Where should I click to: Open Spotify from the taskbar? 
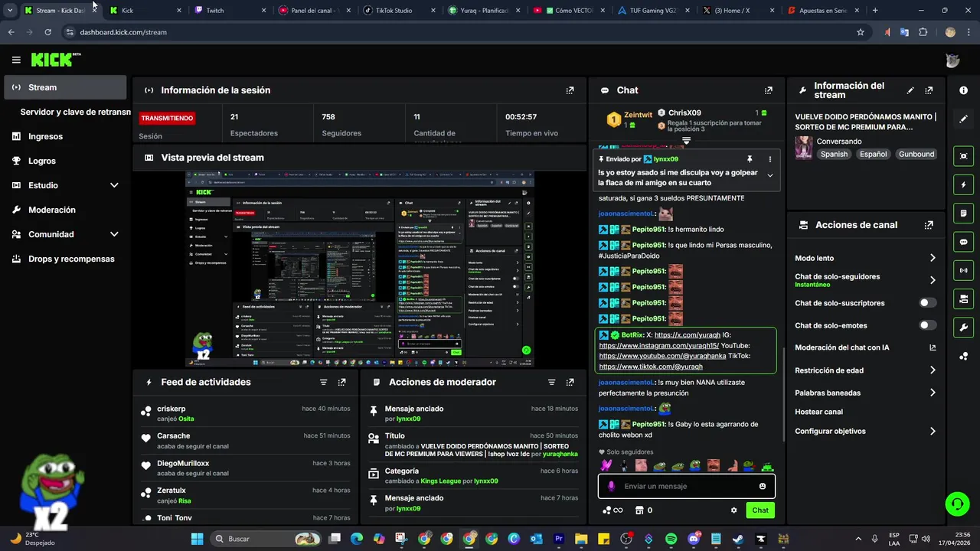click(671, 539)
